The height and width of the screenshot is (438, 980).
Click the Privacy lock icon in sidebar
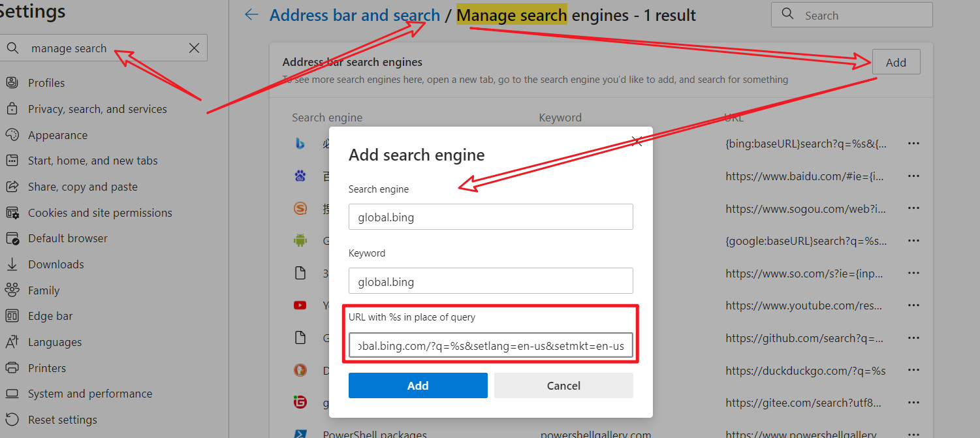tap(12, 109)
